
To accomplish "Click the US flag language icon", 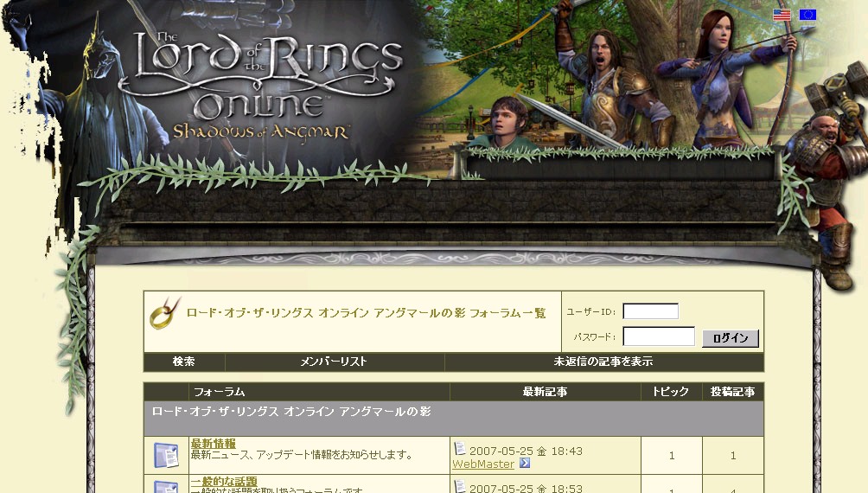I will point(782,15).
